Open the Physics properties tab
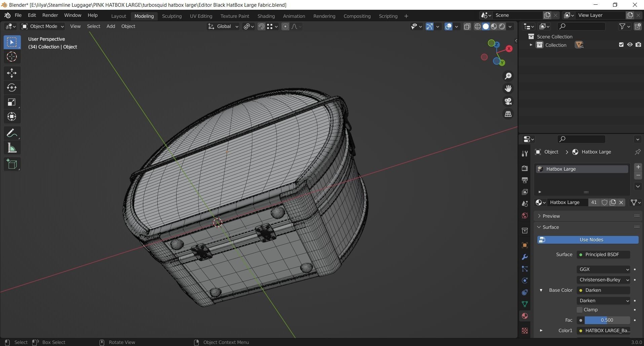644x346 pixels. pyautogui.click(x=525, y=280)
